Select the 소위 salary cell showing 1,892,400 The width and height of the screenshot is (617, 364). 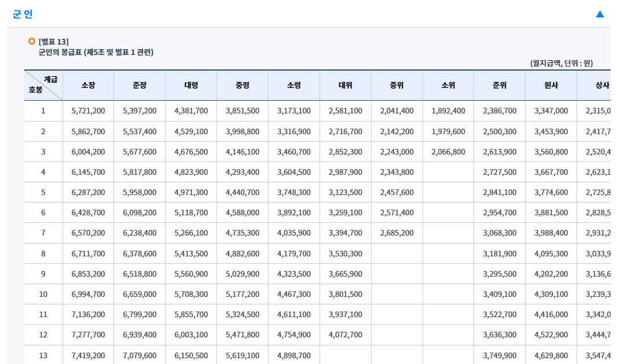[447, 110]
